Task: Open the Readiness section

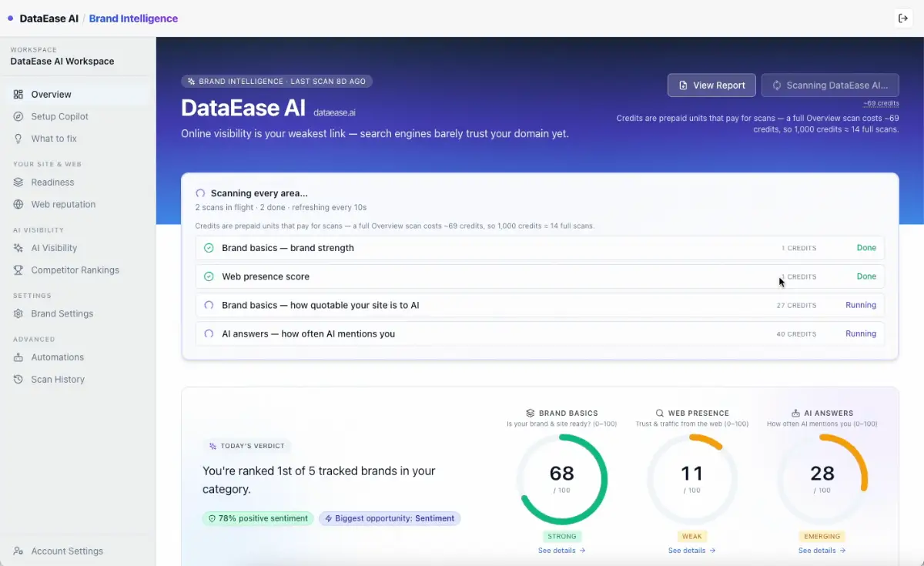Action: click(77, 183)
